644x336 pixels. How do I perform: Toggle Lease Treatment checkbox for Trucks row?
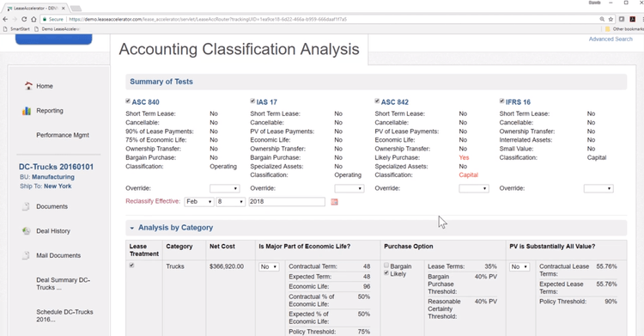tap(132, 266)
